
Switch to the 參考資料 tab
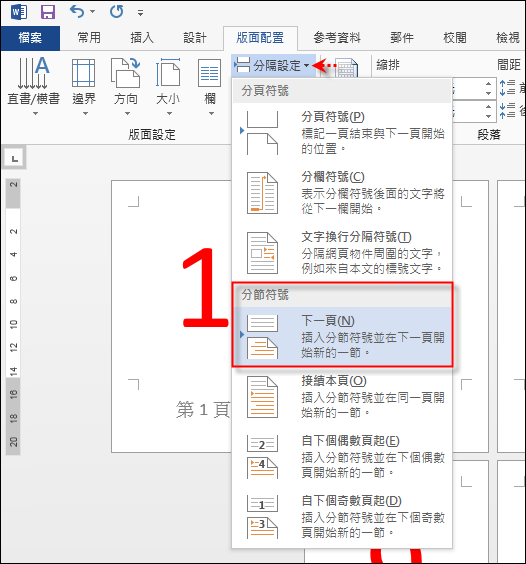pos(337,38)
